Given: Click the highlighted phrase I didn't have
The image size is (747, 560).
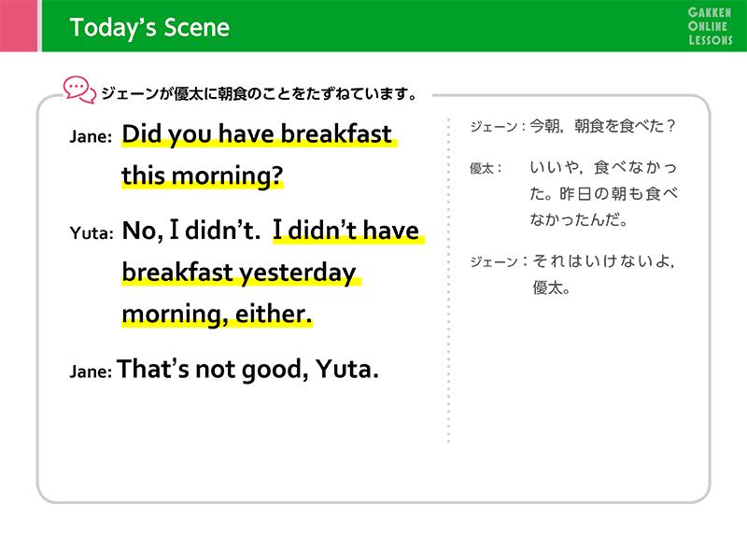Looking at the screenshot, I should (348, 231).
